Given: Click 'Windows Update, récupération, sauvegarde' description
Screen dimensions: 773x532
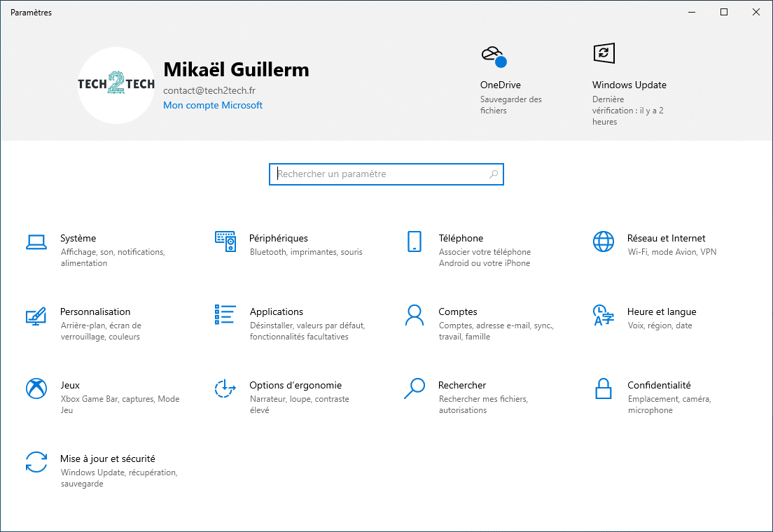Looking at the screenshot, I should (119, 478).
